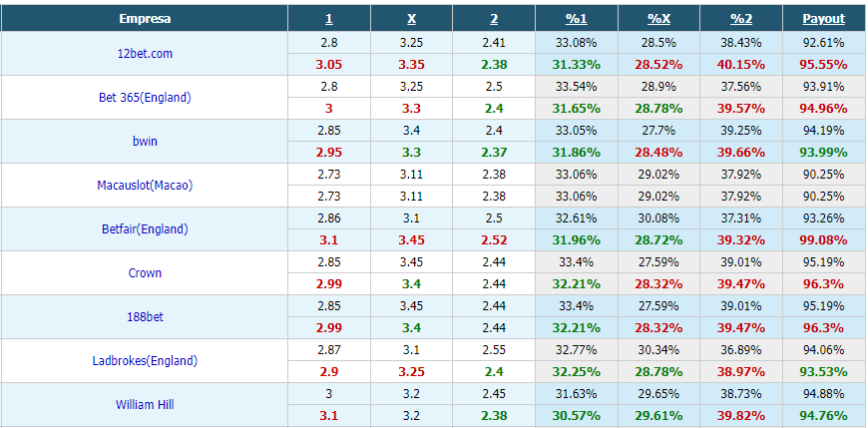Sort by the %X column header
868x428 pixels.
click(x=658, y=18)
